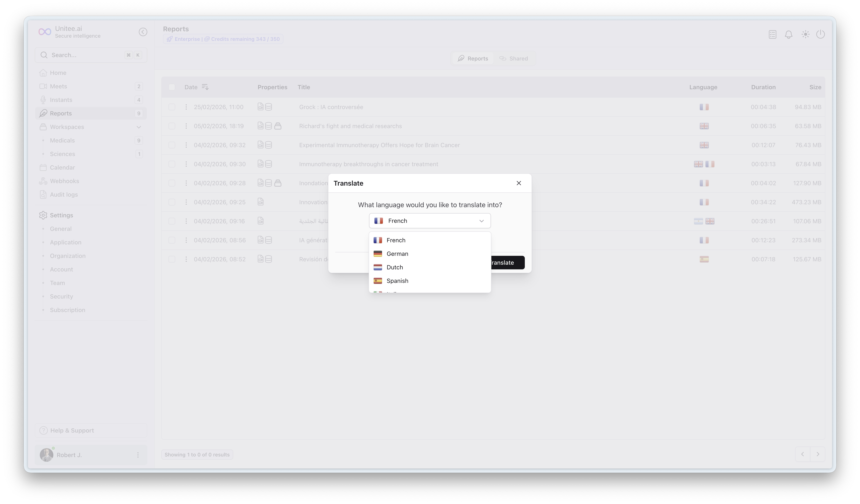Tick the checkbox for 04/02/2026, 09:25 row
The width and height of the screenshot is (860, 504).
[x=172, y=202]
